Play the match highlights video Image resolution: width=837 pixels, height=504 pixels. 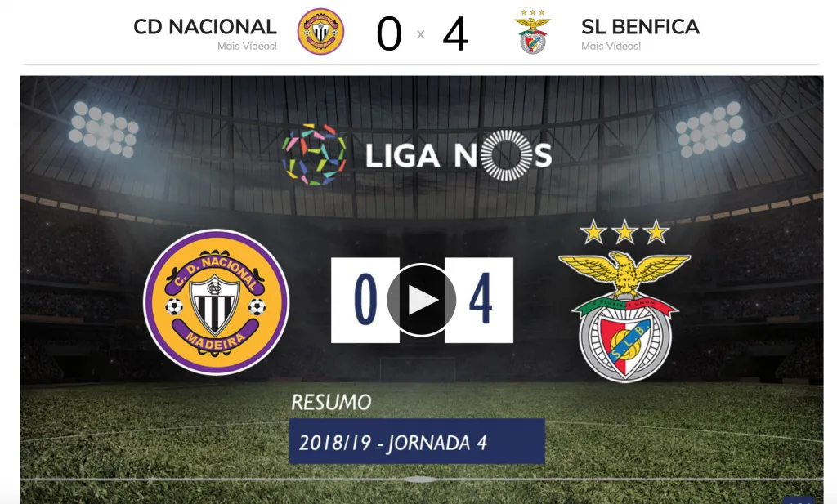pyautogui.click(x=421, y=300)
